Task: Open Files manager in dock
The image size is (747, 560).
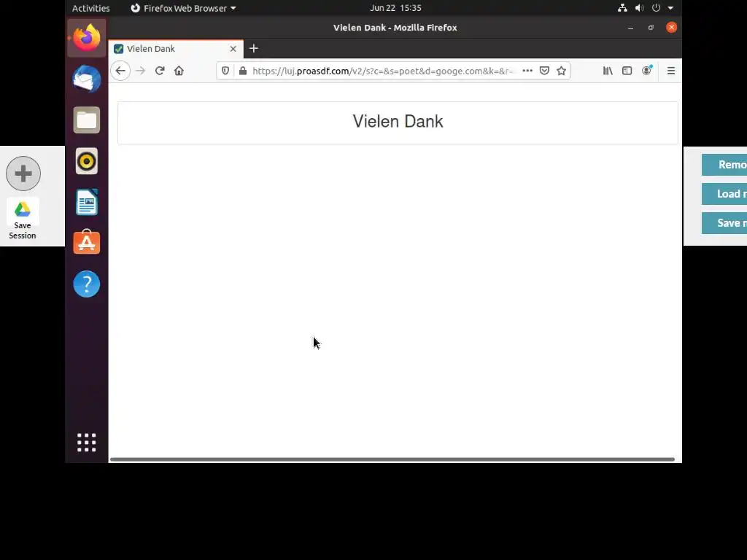Action: [x=87, y=120]
